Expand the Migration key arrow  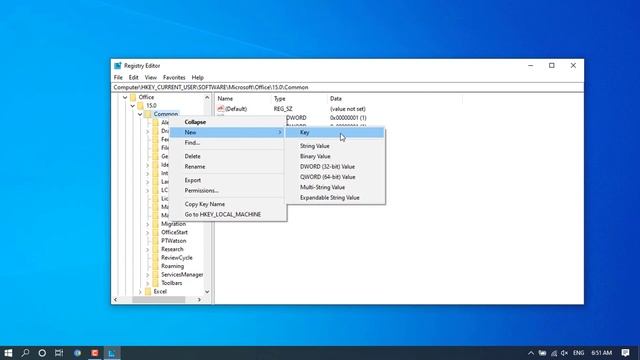click(x=148, y=224)
